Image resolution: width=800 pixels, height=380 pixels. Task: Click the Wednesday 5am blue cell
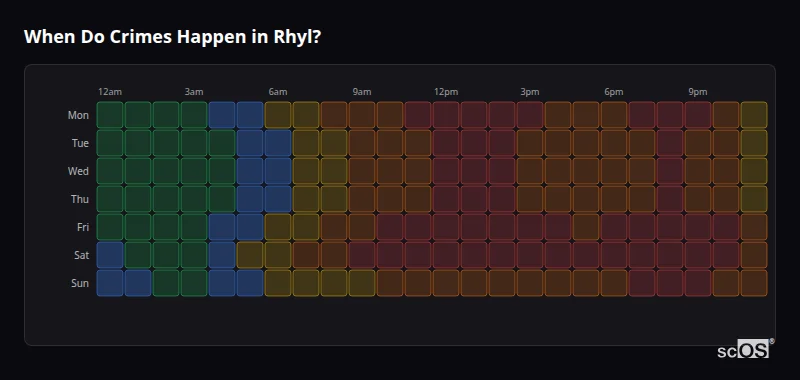(x=250, y=171)
